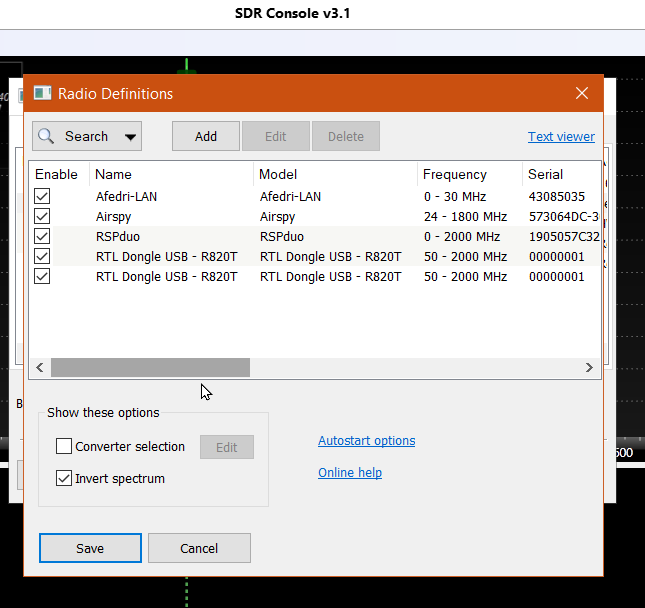Image resolution: width=645 pixels, height=608 pixels.
Task: Open the Text viewer link
Action: (561, 136)
